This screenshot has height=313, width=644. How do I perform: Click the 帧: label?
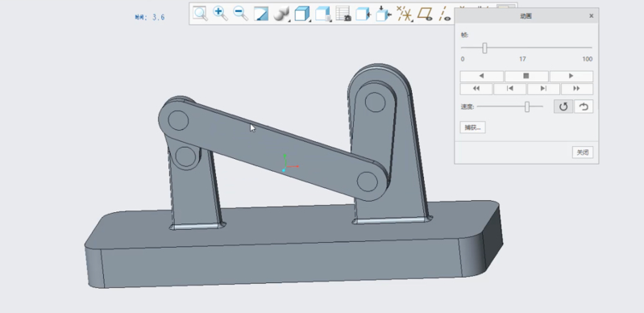[x=464, y=35]
